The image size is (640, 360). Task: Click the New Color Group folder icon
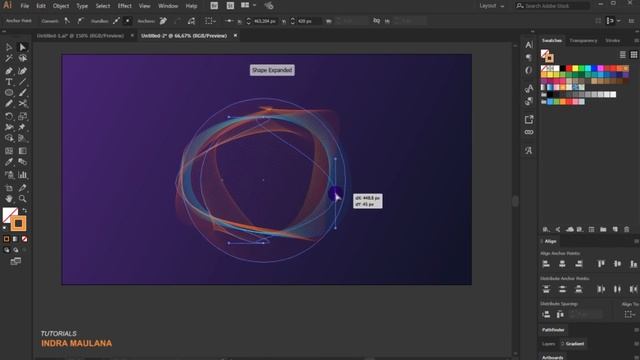pyautogui.click(x=603, y=229)
